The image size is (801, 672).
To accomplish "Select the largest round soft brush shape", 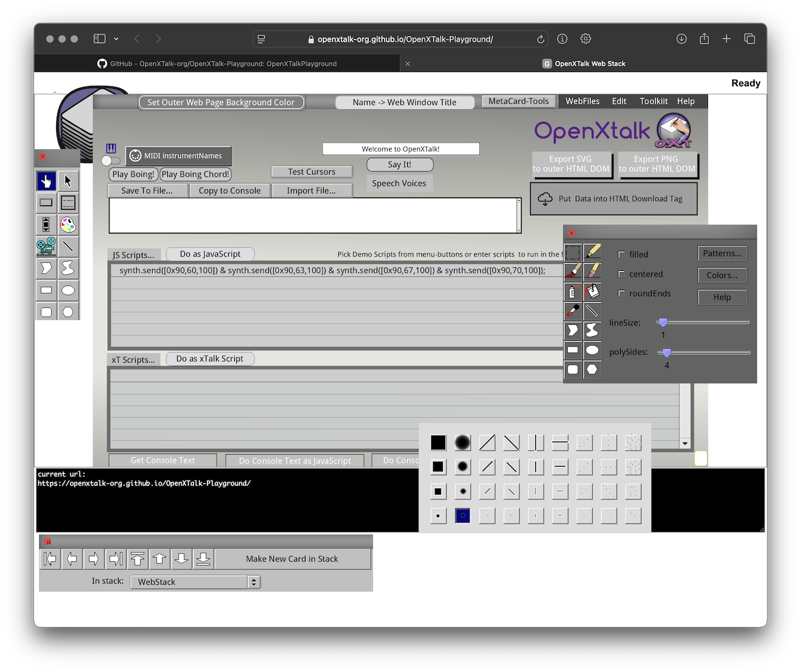I will click(x=463, y=443).
